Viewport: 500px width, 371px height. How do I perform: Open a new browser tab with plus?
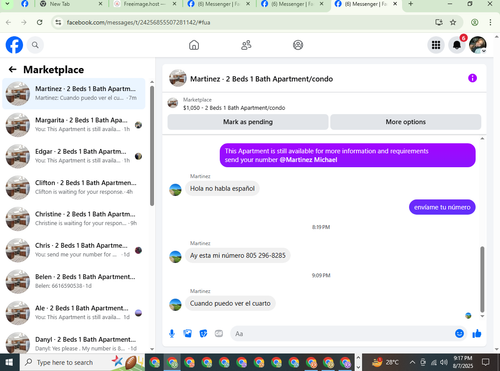(x=411, y=4)
